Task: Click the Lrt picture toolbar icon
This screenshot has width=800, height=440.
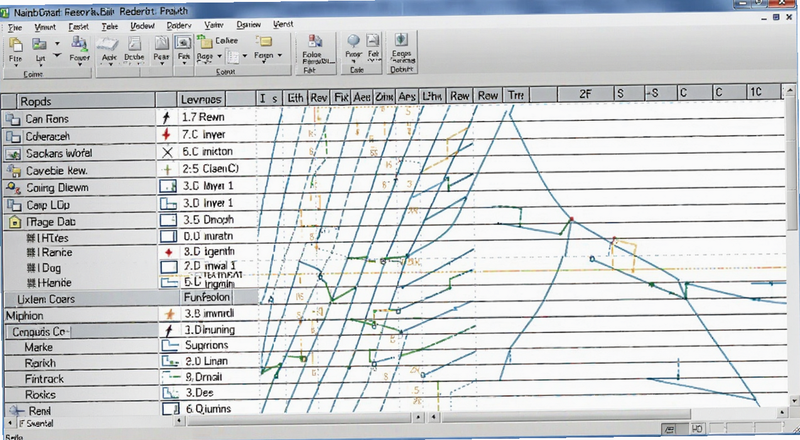Action: point(39,44)
